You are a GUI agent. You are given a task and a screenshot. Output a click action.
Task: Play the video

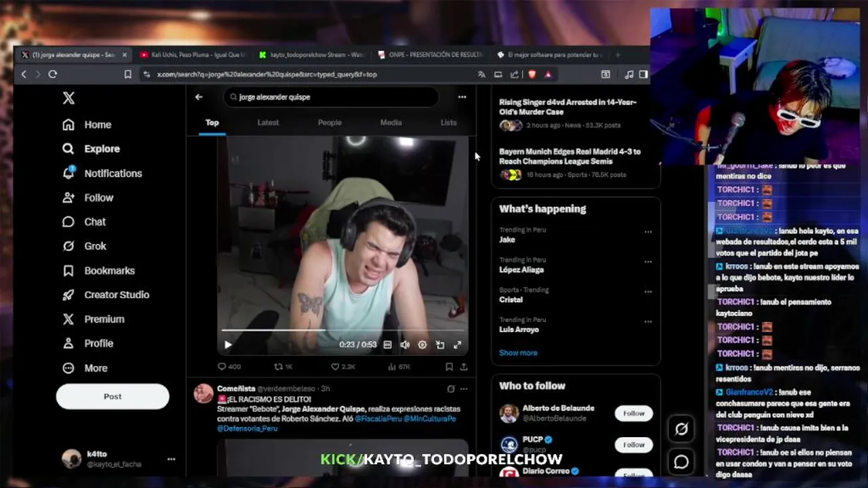(228, 345)
